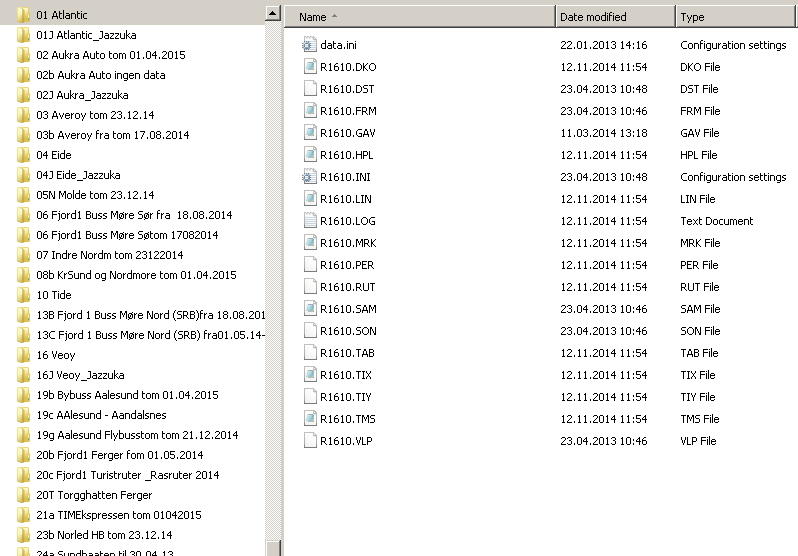Click the R1610.TIX file icon

click(310, 375)
